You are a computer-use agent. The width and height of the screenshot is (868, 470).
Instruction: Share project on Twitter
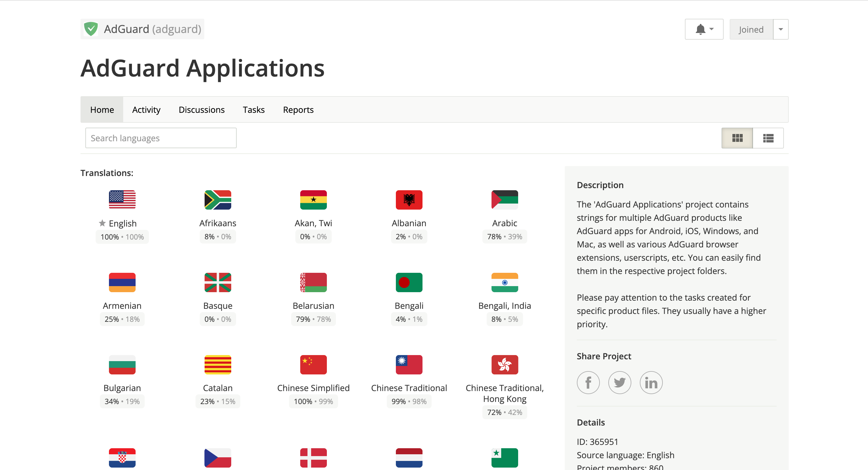620,383
